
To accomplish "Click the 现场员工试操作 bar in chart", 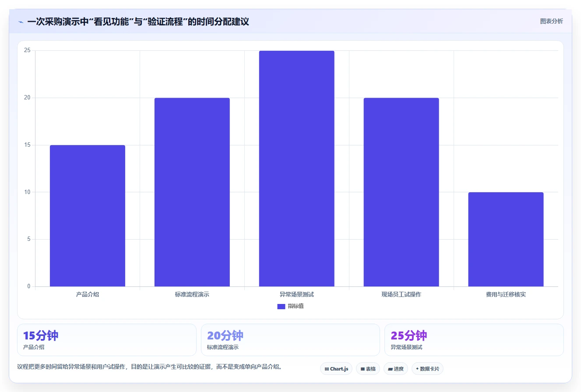I will click(401, 192).
